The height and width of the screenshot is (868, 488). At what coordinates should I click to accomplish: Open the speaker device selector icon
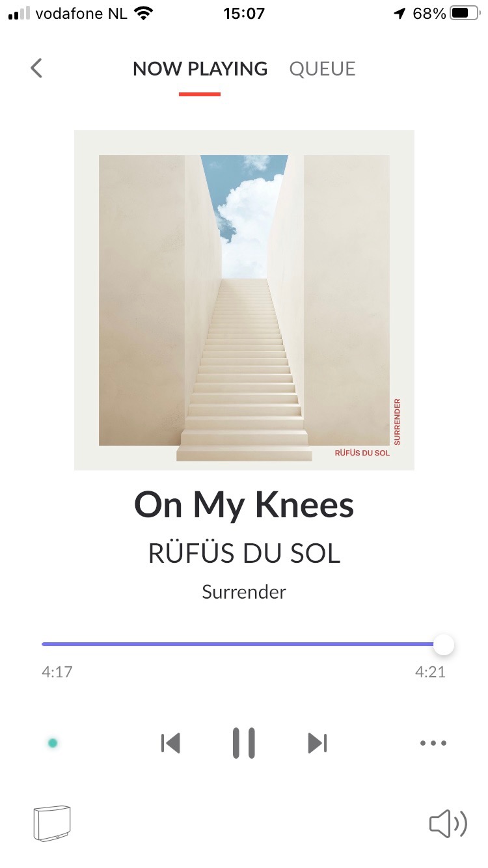click(51, 824)
